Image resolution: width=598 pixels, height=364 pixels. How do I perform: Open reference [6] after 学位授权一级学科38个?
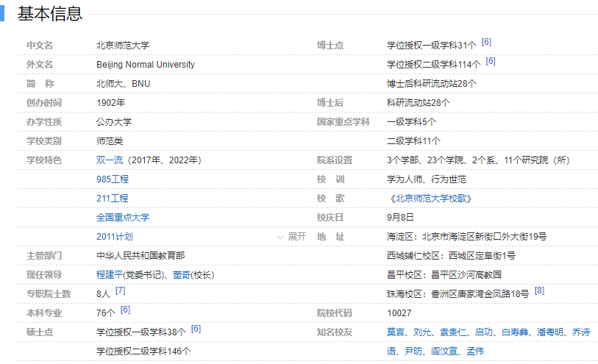point(196,329)
